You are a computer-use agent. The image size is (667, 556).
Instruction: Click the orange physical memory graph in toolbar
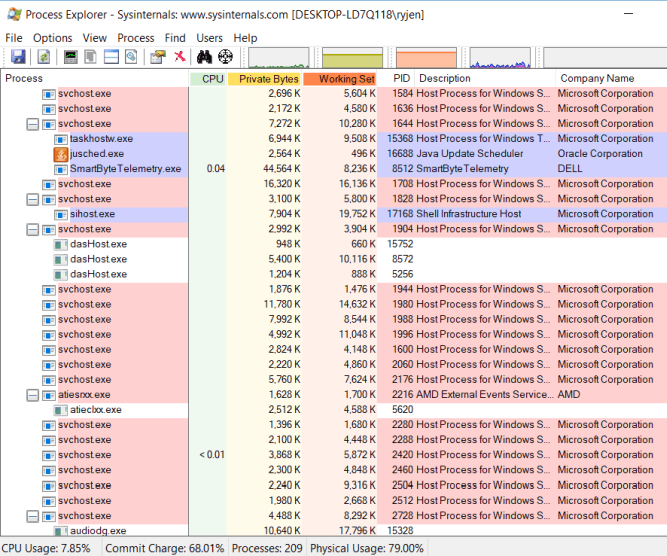pos(426,58)
